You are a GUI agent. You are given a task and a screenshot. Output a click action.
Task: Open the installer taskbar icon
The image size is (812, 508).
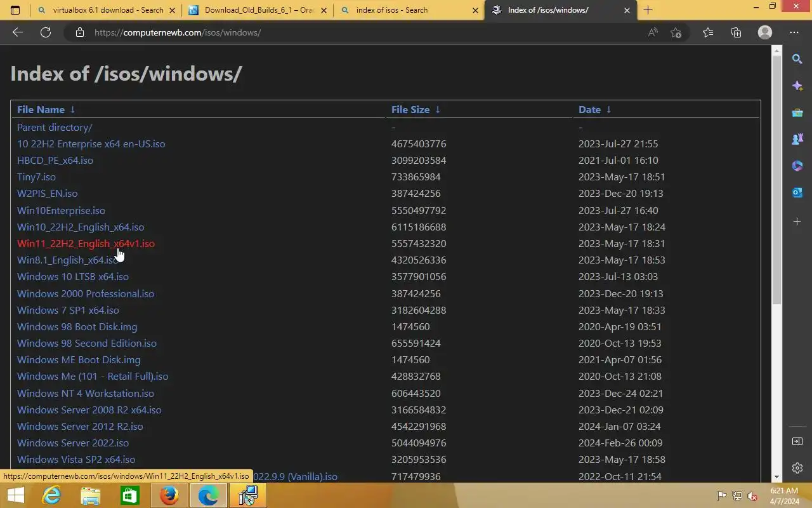[248, 495]
